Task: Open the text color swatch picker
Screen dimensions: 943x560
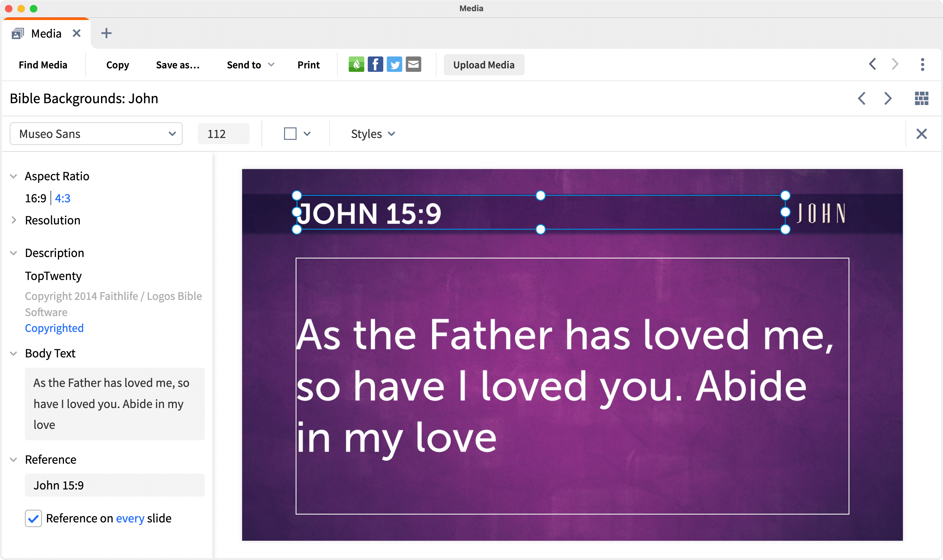Action: tap(290, 134)
